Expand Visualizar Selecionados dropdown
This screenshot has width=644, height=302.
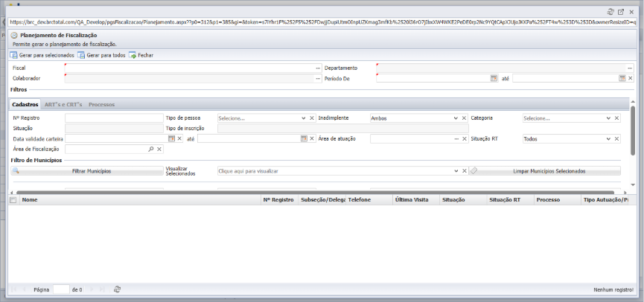click(456, 171)
